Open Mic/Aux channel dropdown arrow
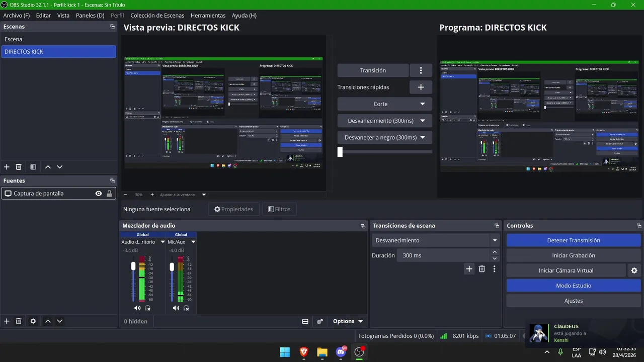 (193, 242)
